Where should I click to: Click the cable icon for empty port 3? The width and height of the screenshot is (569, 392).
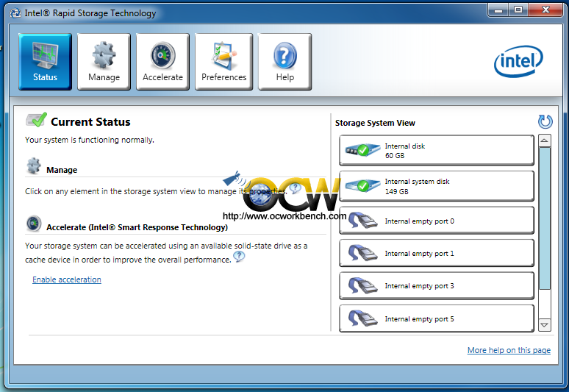click(363, 285)
